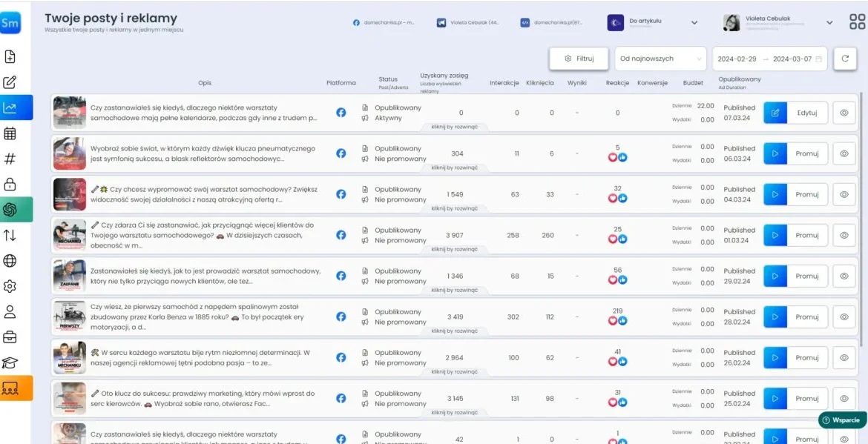
Task: Open the 'Od najnowszych' sort dropdown
Action: (660, 59)
